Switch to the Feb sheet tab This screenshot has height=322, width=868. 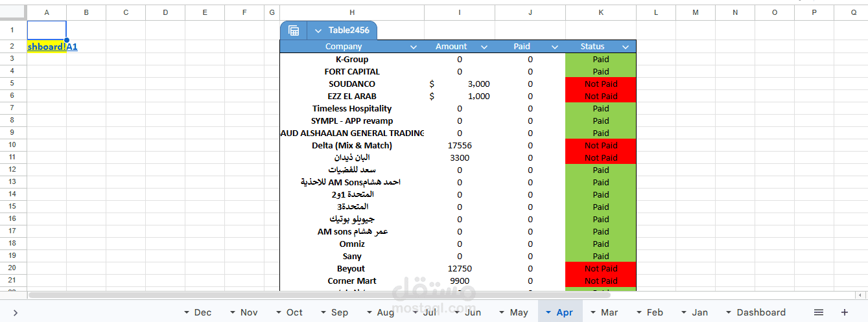coord(655,312)
